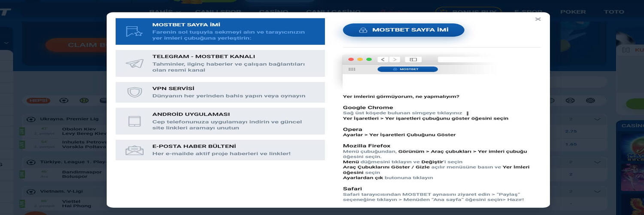Click the back arrow in browser illustration
The width and height of the screenshot is (644, 215).
pos(383,59)
